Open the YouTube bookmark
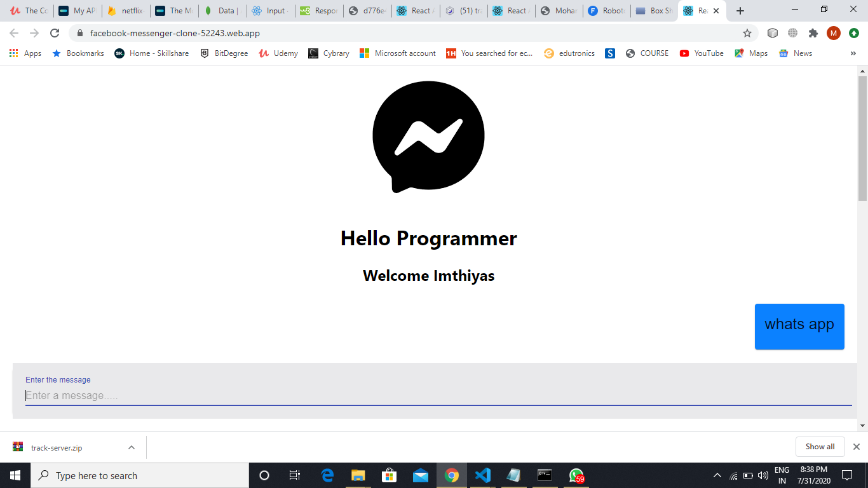This screenshot has height=488, width=868. (x=702, y=53)
